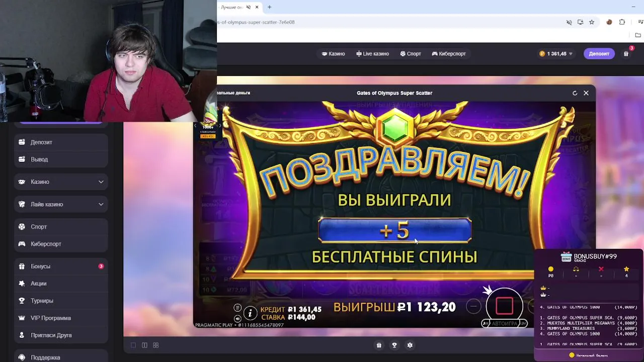The height and width of the screenshot is (362, 644).
Task: Stop the spin with the red square button
Action: tap(505, 306)
